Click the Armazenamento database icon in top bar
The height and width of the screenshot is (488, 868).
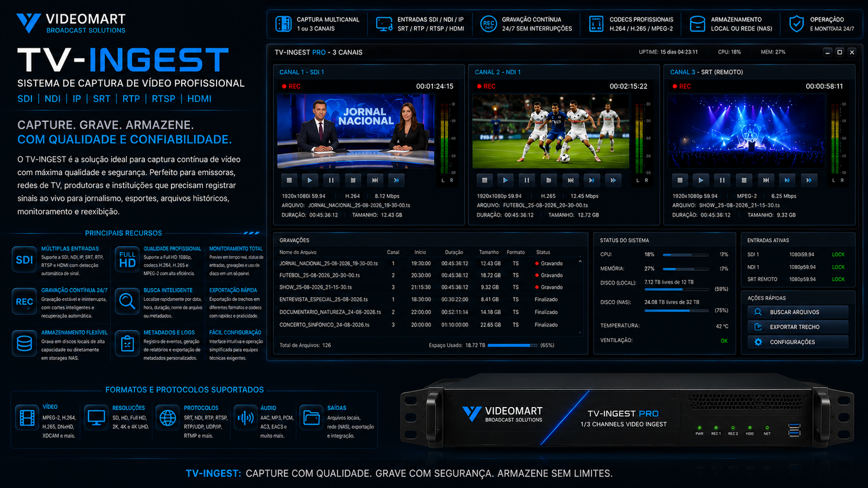697,24
